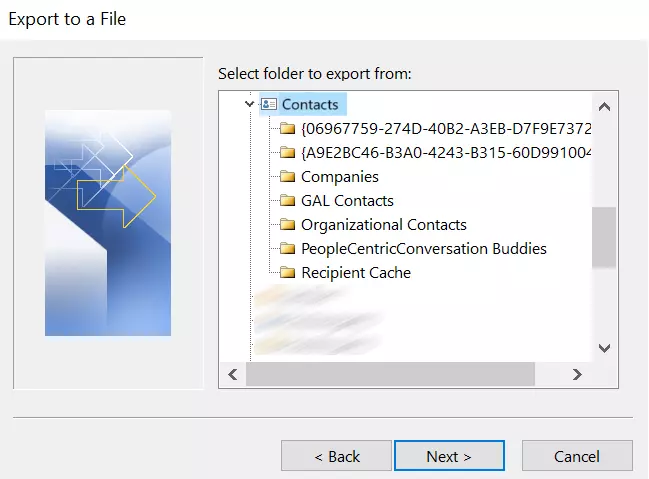
Task: Proceed with the Next button
Action: tap(449, 456)
